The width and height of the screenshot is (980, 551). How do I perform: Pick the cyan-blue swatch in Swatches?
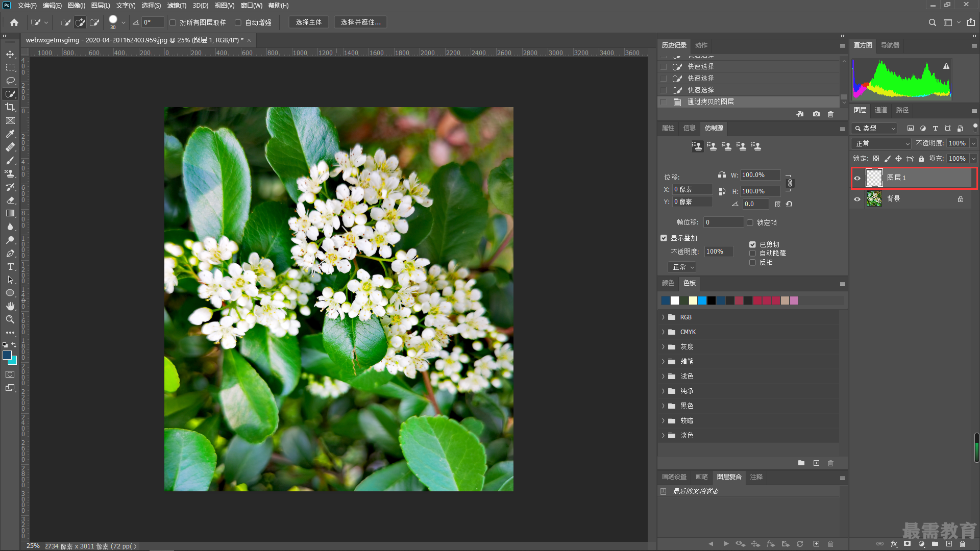click(702, 301)
